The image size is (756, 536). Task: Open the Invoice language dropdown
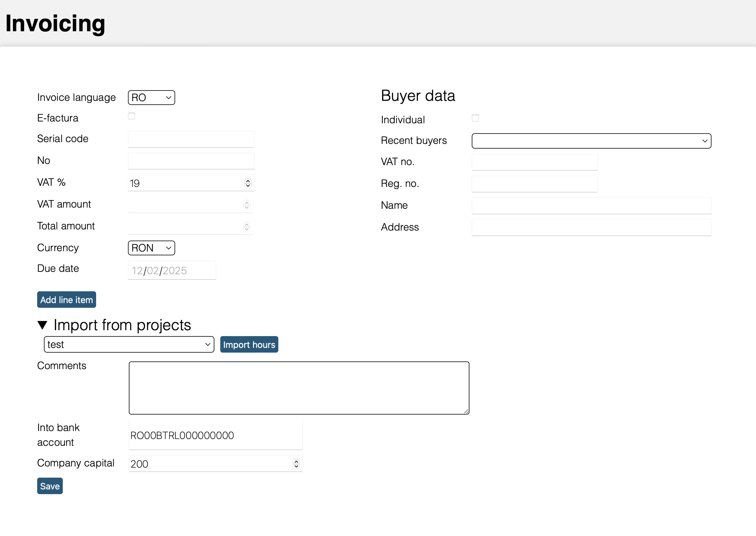pos(152,97)
